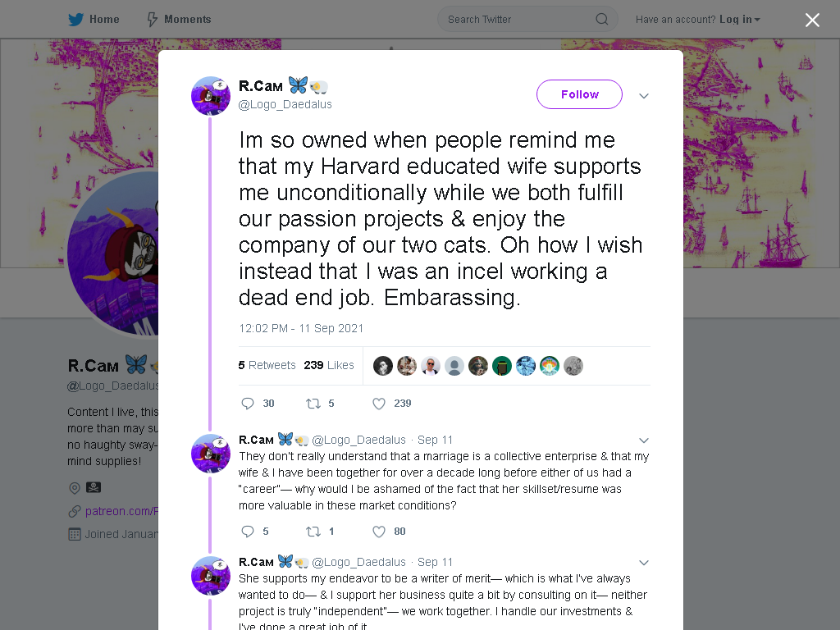The width and height of the screenshot is (840, 630).
Task: Click the search magnifier icon
Action: 601,20
